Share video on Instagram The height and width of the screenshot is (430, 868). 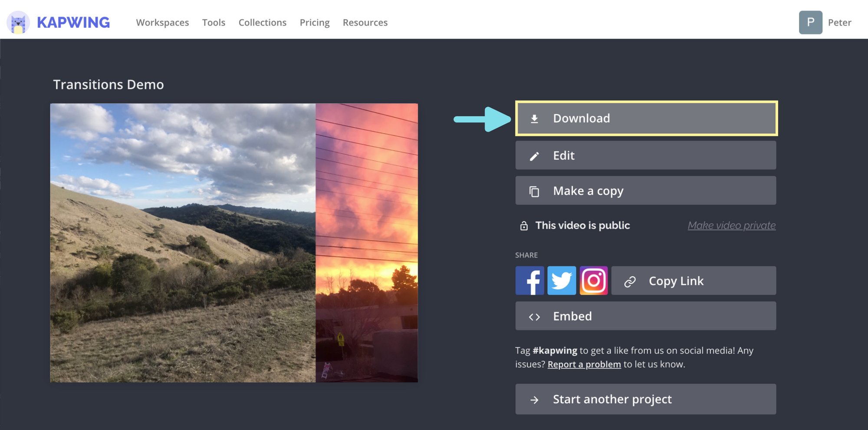tap(593, 281)
